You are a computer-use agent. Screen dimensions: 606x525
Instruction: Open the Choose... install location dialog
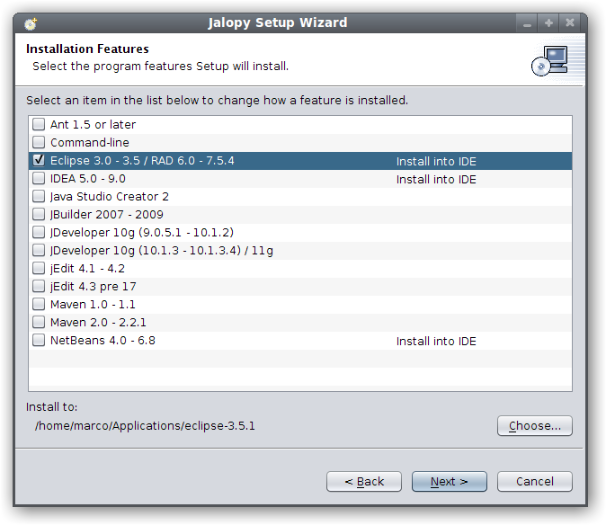[x=535, y=426]
